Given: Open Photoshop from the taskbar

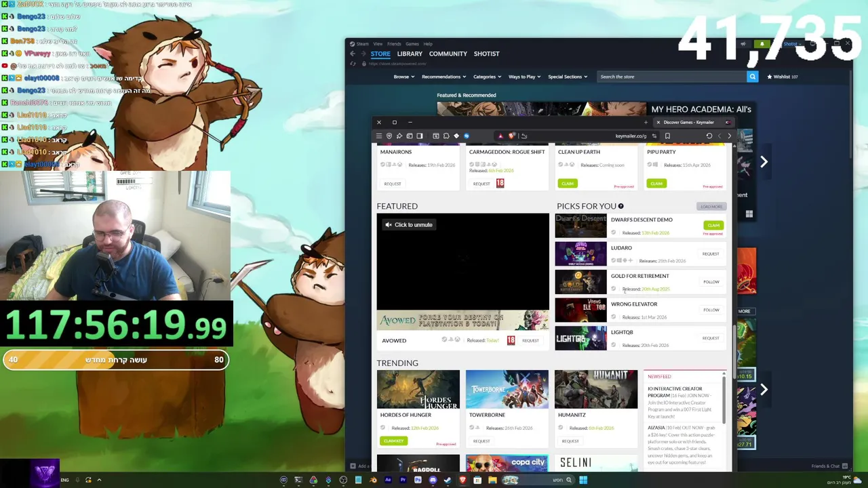Looking at the screenshot, I should click(418, 480).
